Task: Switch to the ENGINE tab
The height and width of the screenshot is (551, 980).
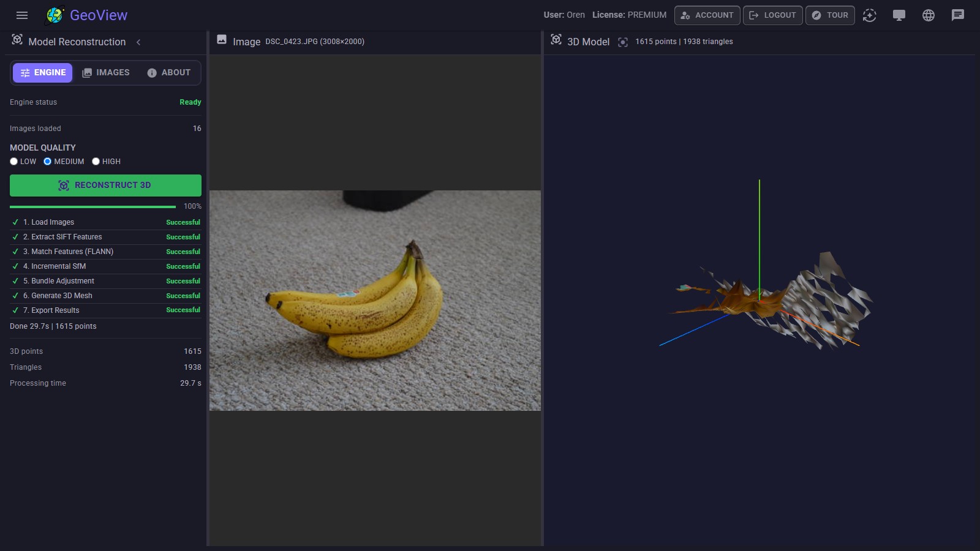Action: point(43,73)
